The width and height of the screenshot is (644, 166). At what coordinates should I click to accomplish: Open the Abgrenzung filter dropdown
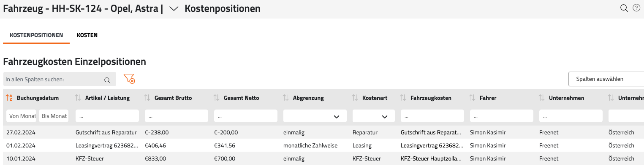pyautogui.click(x=315, y=116)
